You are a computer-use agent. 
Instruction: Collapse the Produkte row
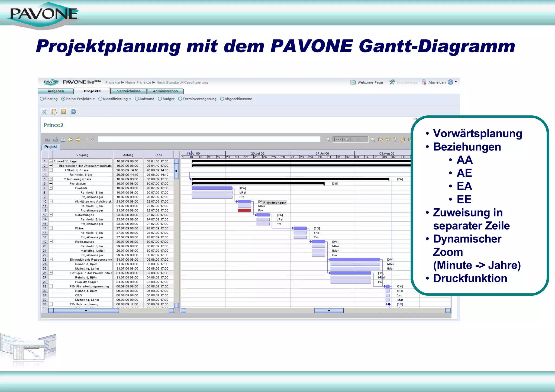pyautogui.click(x=51, y=188)
